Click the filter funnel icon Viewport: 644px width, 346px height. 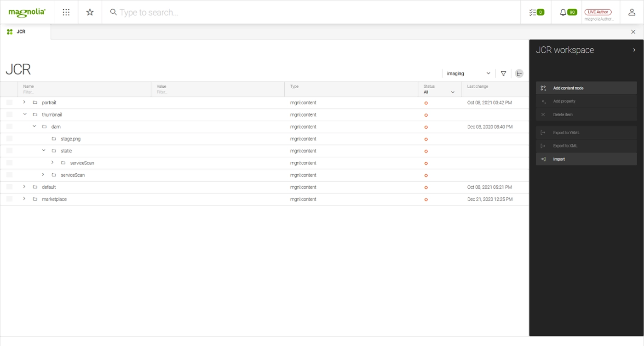pos(503,74)
